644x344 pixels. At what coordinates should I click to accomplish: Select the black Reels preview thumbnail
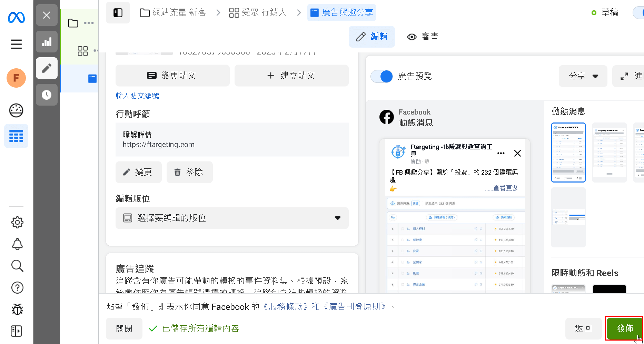click(610, 289)
